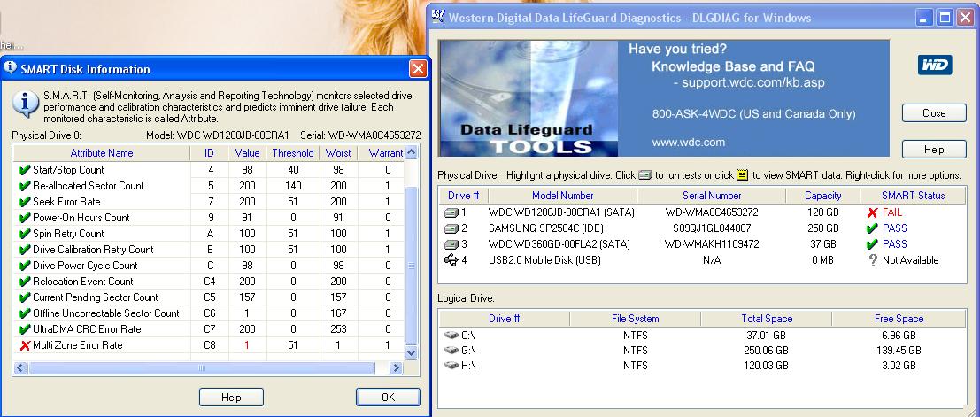Click the Capacity column header
This screenshot has height=417, width=980.
point(823,196)
